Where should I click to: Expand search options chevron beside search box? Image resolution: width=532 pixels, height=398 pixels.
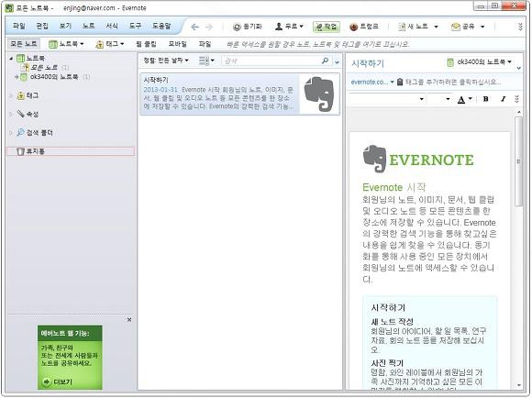click(x=337, y=62)
